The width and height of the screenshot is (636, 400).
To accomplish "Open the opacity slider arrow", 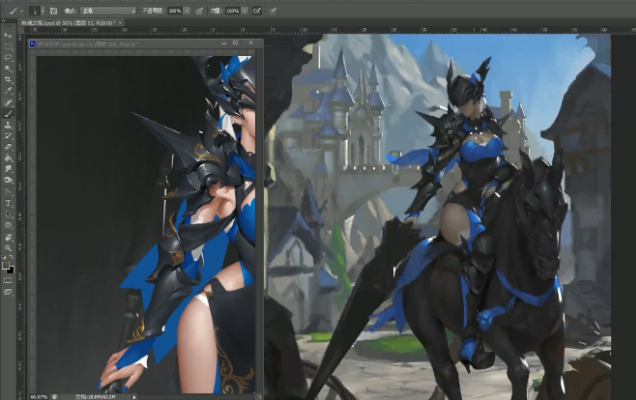I will point(187,11).
